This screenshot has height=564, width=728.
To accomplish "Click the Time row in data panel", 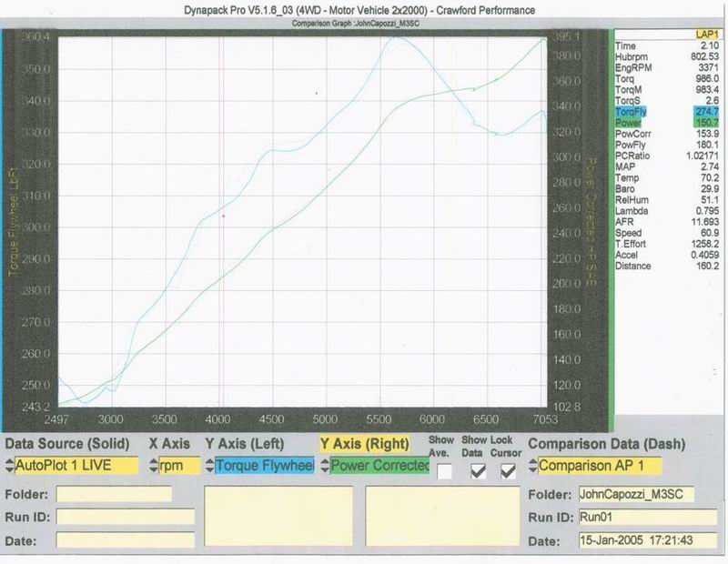I will click(667, 46).
